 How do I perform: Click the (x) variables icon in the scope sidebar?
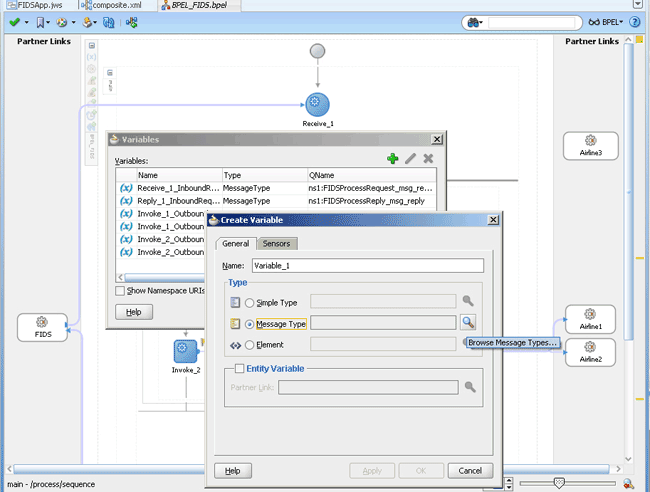(92, 57)
